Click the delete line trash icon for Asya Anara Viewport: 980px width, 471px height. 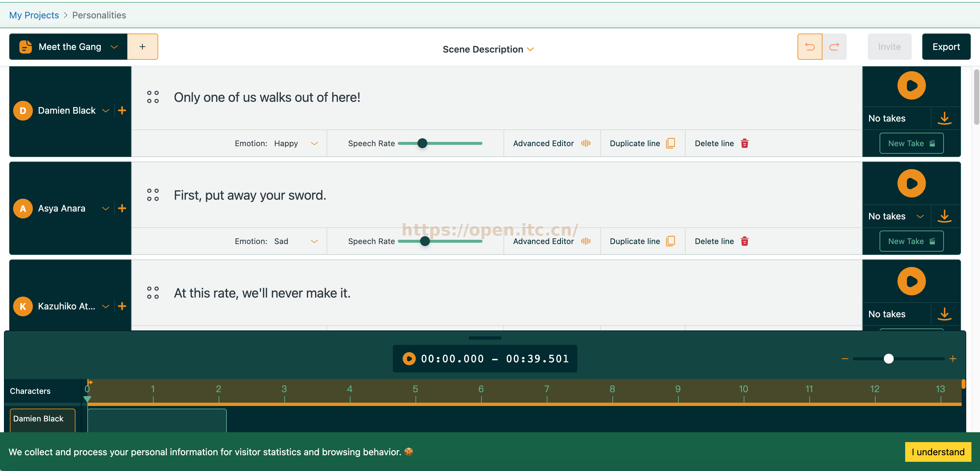coord(745,241)
